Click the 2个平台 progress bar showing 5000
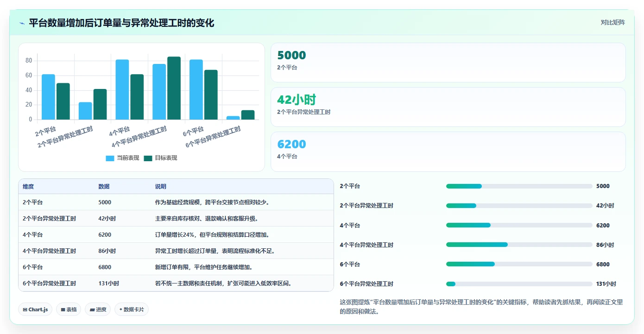Viewport: 644px width, 334px height. click(519, 186)
